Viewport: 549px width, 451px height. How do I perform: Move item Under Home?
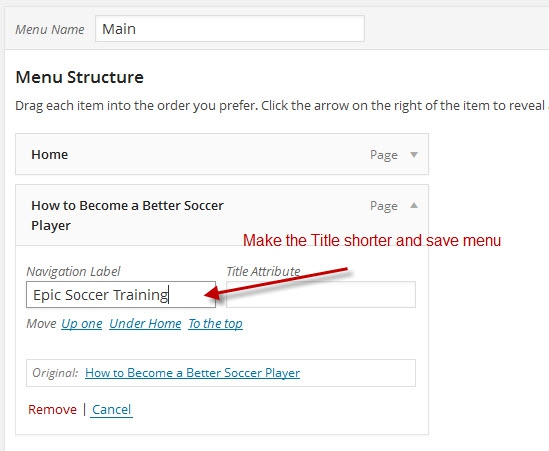[145, 324]
